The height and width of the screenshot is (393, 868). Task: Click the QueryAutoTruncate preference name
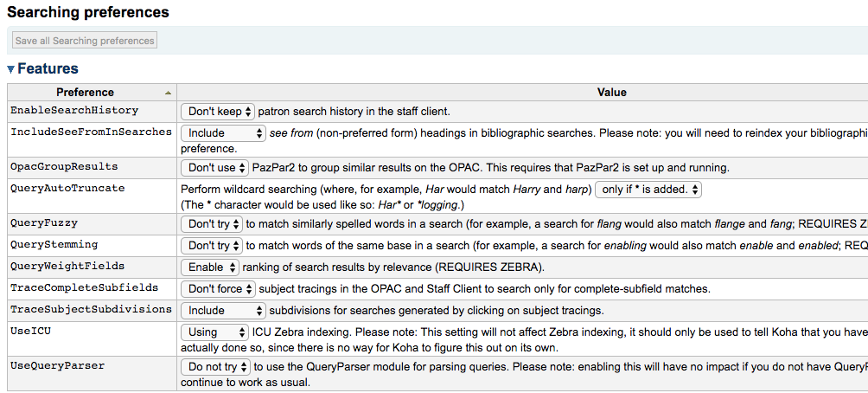[67, 188]
